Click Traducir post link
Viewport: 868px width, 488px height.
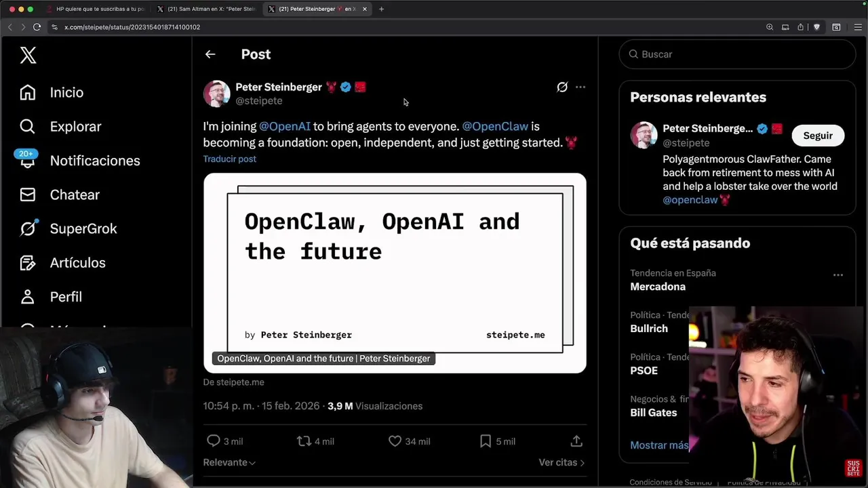tap(229, 159)
